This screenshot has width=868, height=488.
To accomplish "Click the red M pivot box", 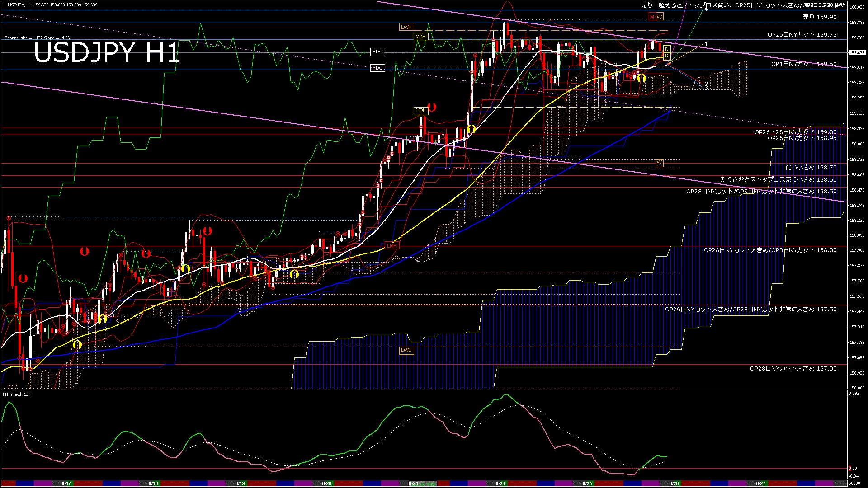I will tap(652, 17).
